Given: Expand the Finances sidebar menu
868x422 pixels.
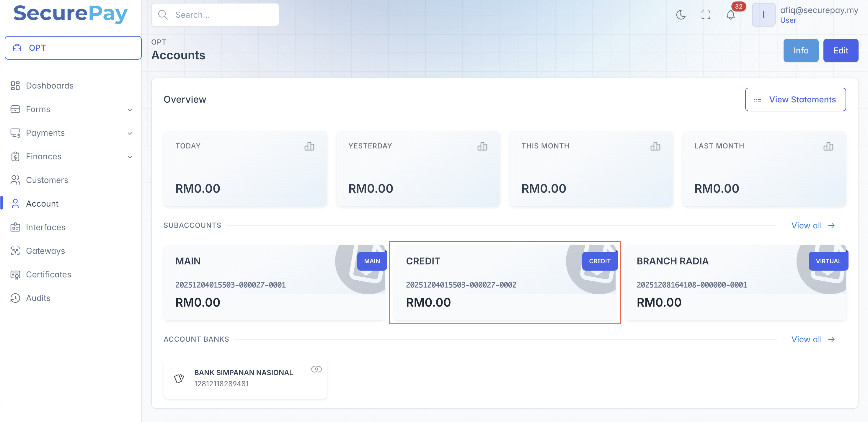Looking at the screenshot, I should tap(72, 157).
